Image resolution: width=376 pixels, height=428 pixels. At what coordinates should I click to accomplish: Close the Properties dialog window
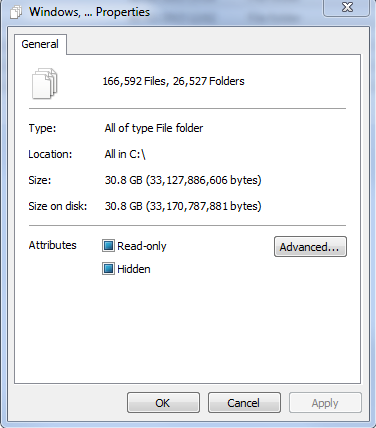tap(347, 7)
